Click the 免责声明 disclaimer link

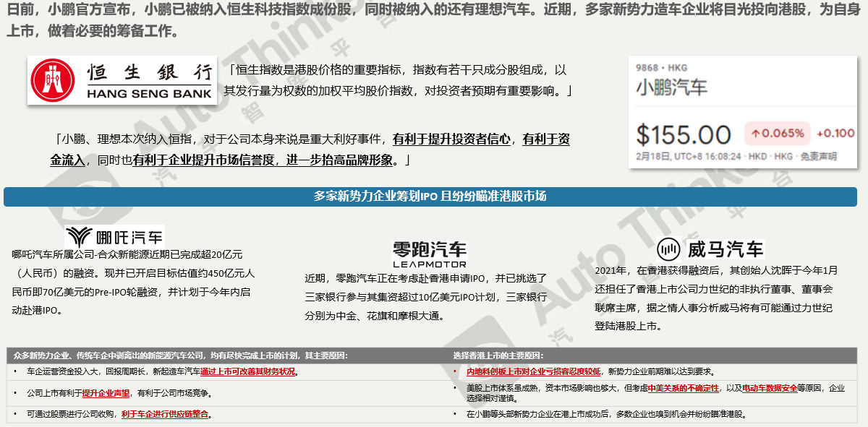tap(818, 156)
